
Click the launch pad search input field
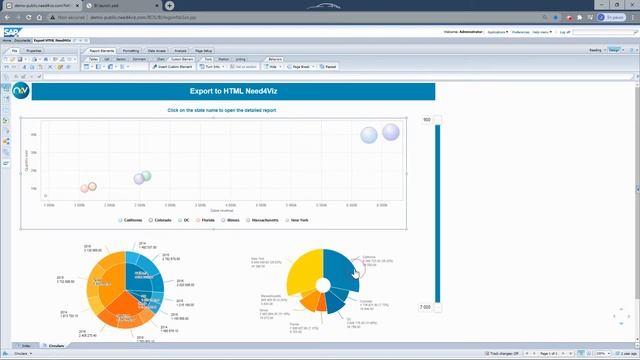coord(603,32)
